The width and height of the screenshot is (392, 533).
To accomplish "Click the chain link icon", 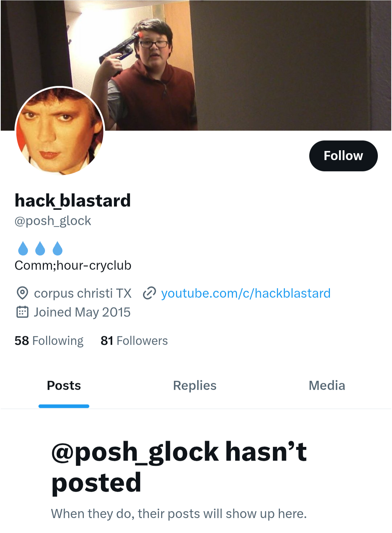I will pyautogui.click(x=150, y=293).
